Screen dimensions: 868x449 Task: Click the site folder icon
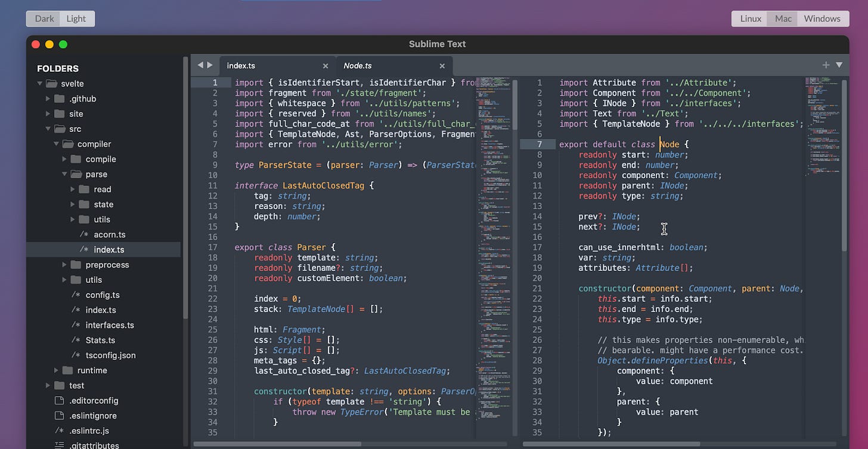pyautogui.click(x=59, y=114)
